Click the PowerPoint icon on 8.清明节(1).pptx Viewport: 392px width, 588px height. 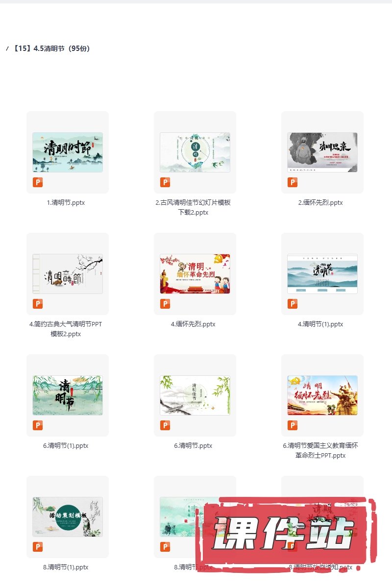38,547
